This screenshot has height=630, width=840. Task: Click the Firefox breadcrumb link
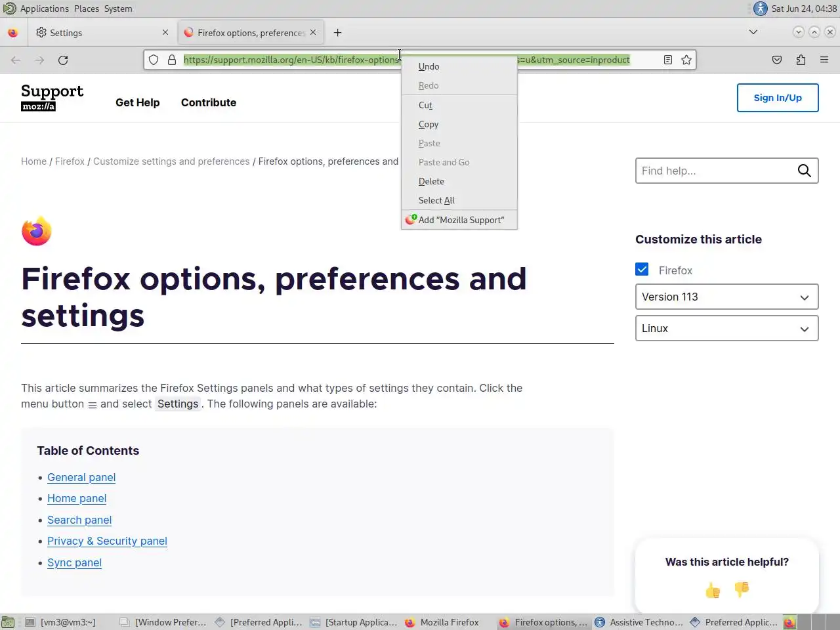pyautogui.click(x=70, y=161)
